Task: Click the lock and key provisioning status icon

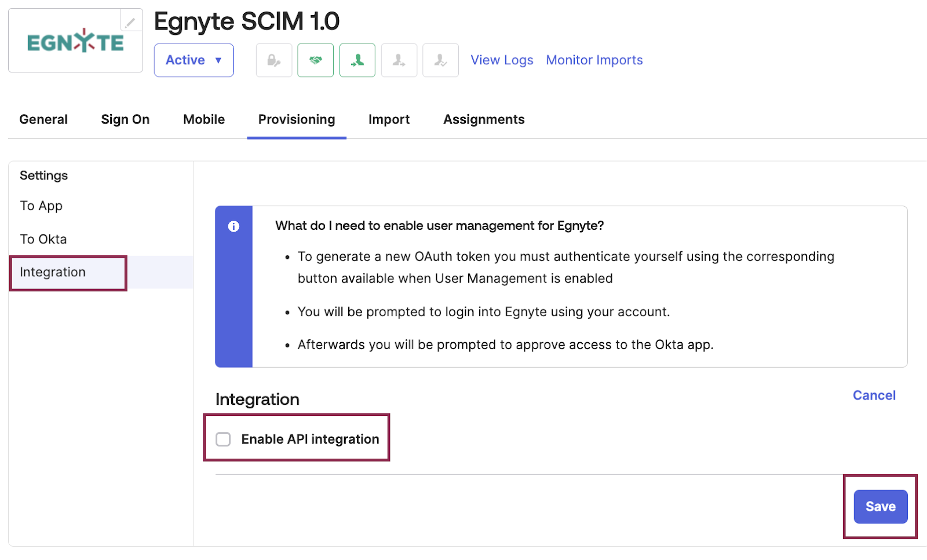Action: click(x=273, y=60)
